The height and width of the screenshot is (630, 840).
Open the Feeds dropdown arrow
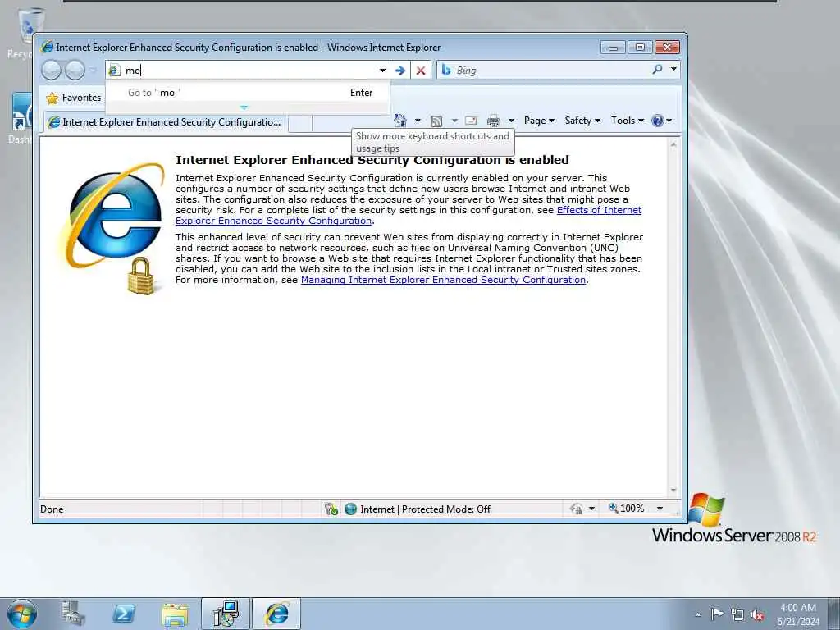[x=454, y=121]
